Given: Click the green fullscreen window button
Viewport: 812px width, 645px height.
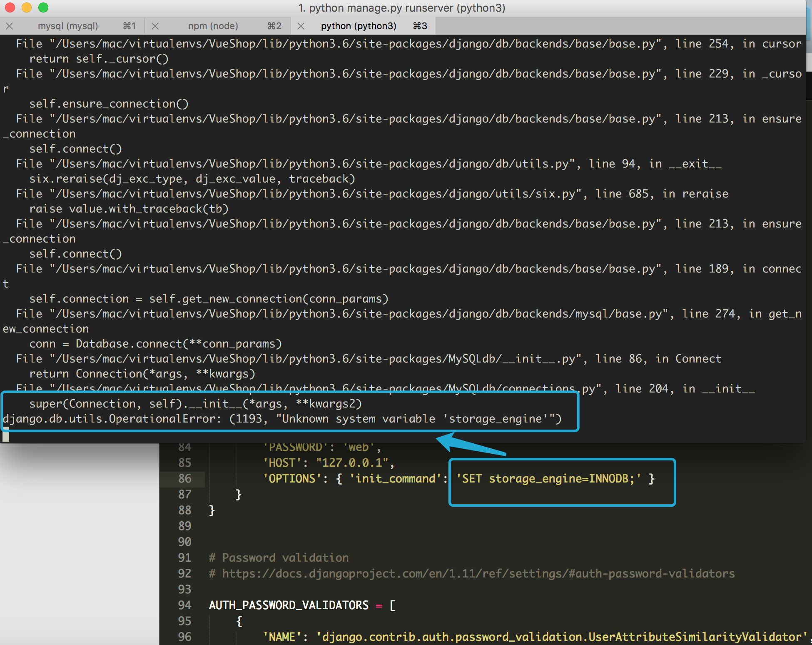Looking at the screenshot, I should pyautogui.click(x=43, y=7).
